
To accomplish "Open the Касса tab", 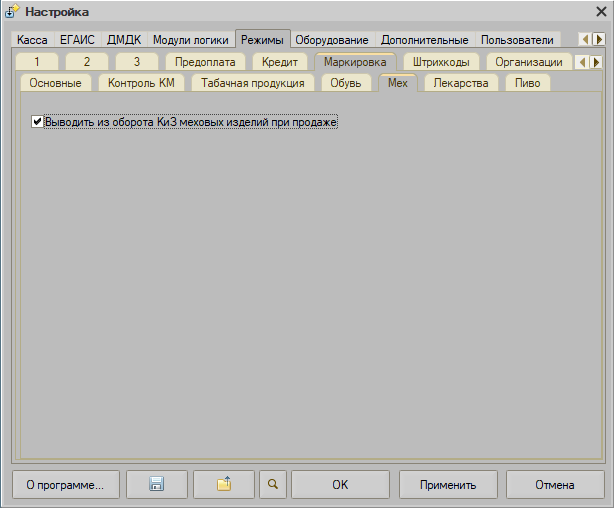I will pyautogui.click(x=32, y=40).
